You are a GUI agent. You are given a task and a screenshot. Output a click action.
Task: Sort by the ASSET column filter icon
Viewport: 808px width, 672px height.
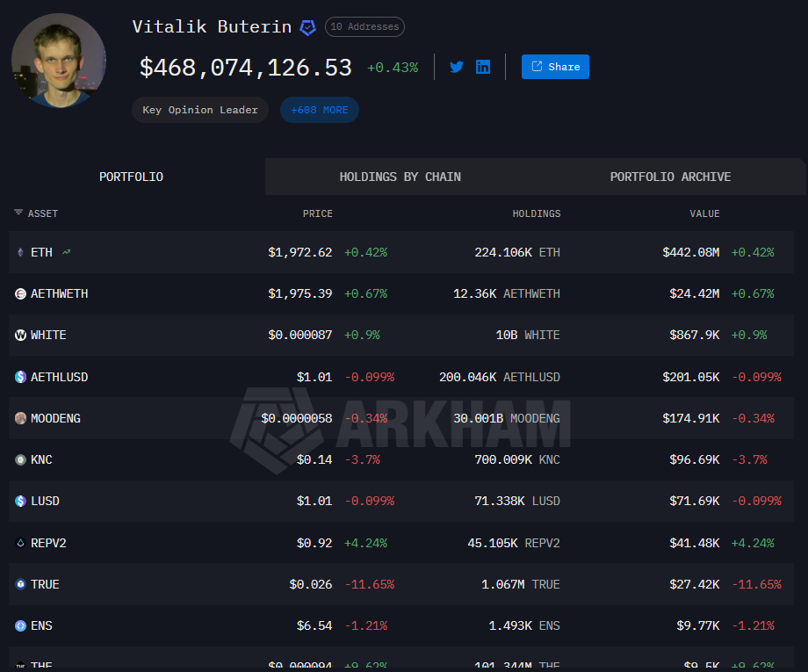tap(18, 213)
